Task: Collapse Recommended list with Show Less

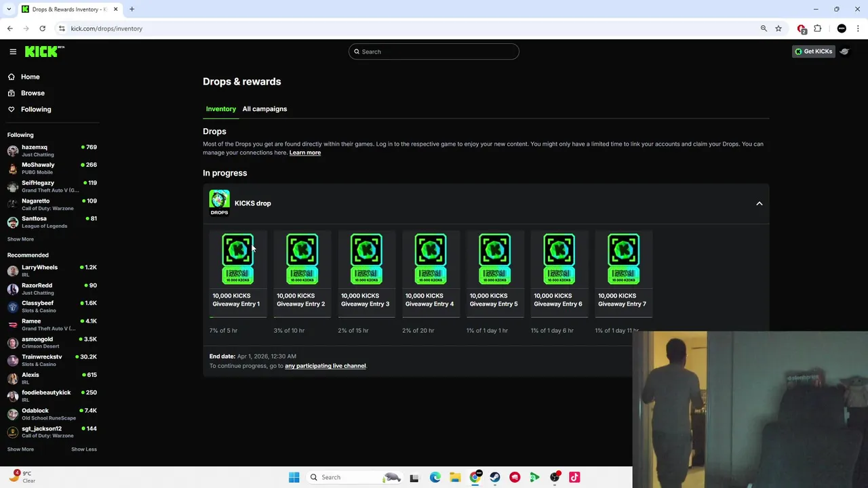Action: click(x=84, y=449)
